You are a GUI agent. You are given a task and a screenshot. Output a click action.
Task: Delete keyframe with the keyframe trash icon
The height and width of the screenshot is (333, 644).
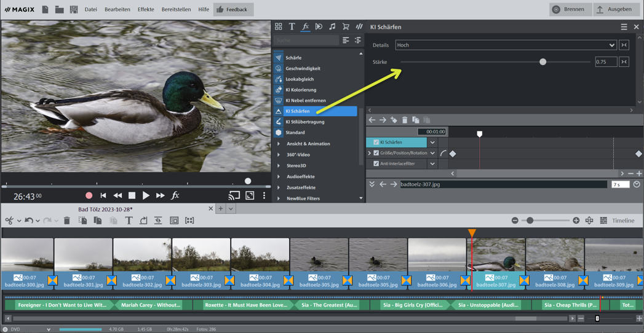(405, 120)
